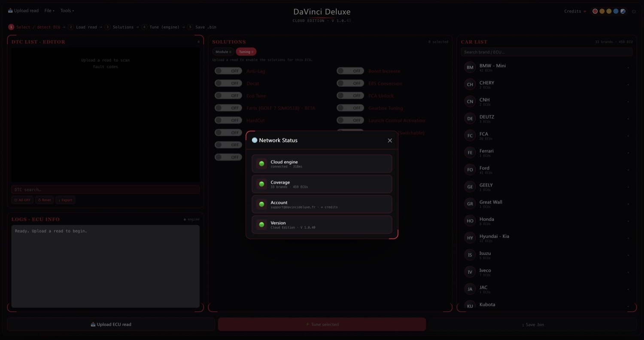Click the DTC search field

[105, 190]
